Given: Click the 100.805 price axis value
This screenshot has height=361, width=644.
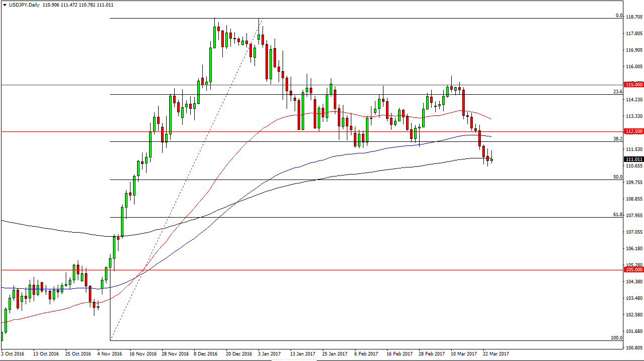Looking at the screenshot, I should click(x=634, y=348).
